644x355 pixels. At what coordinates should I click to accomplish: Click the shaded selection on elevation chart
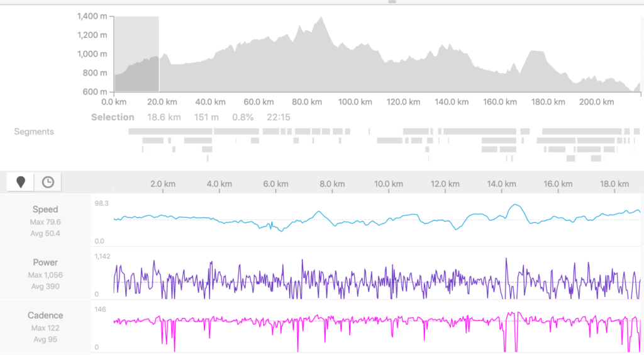click(136, 54)
